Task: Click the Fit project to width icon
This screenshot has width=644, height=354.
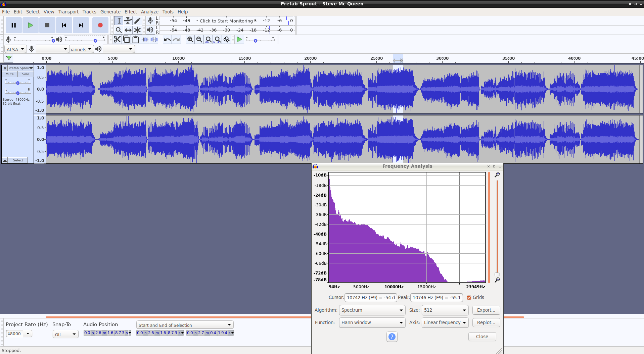Action: (218, 40)
